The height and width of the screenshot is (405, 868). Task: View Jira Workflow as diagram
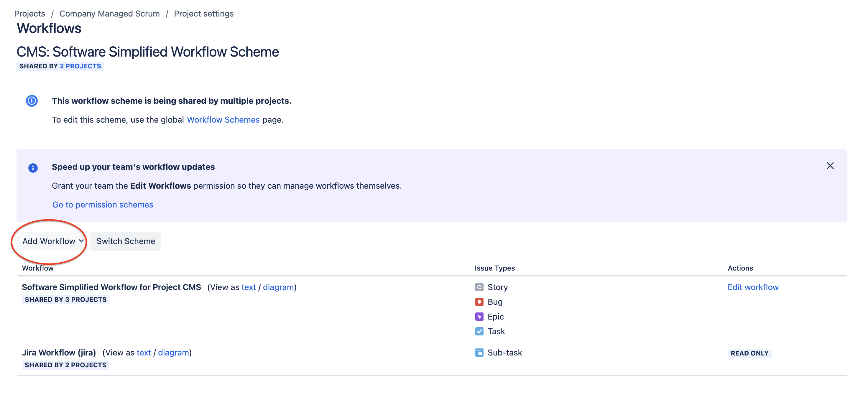pyautogui.click(x=173, y=353)
